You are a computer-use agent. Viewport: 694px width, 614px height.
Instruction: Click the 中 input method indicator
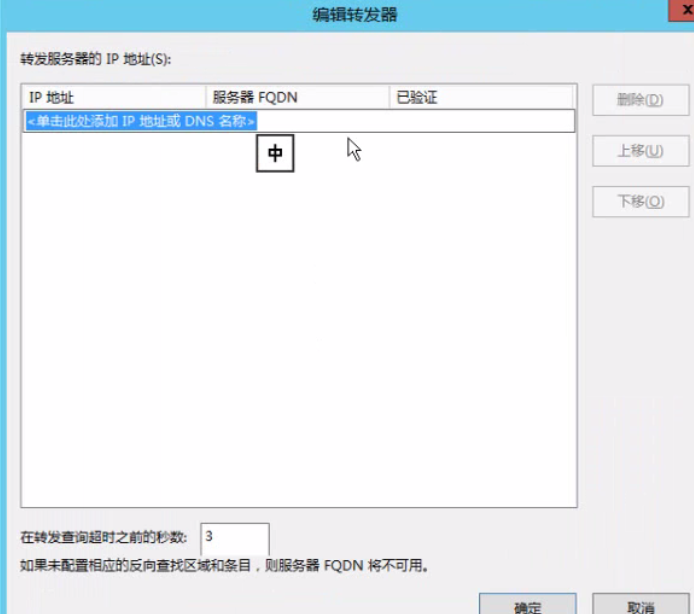click(275, 153)
